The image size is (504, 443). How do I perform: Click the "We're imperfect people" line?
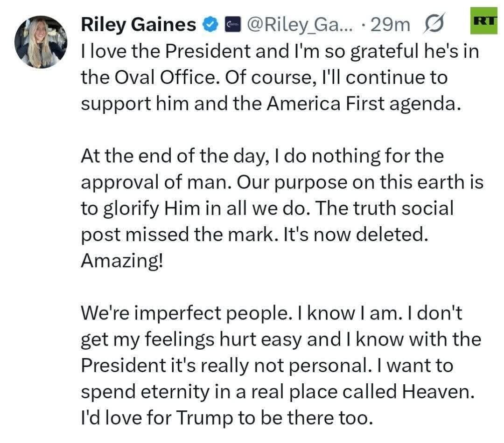coord(271,314)
